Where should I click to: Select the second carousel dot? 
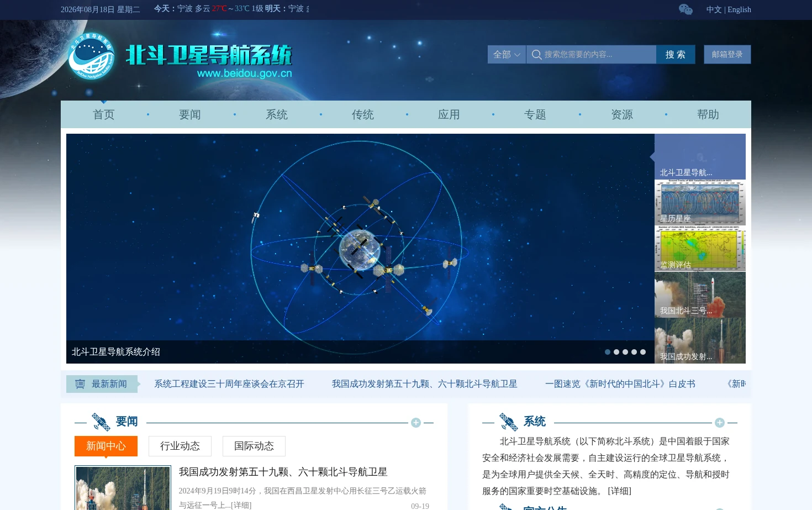[616, 352]
